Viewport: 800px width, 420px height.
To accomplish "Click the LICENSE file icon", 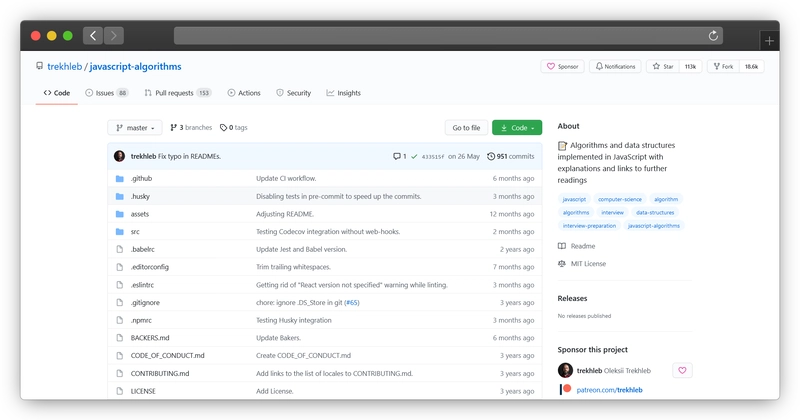I will 119,391.
